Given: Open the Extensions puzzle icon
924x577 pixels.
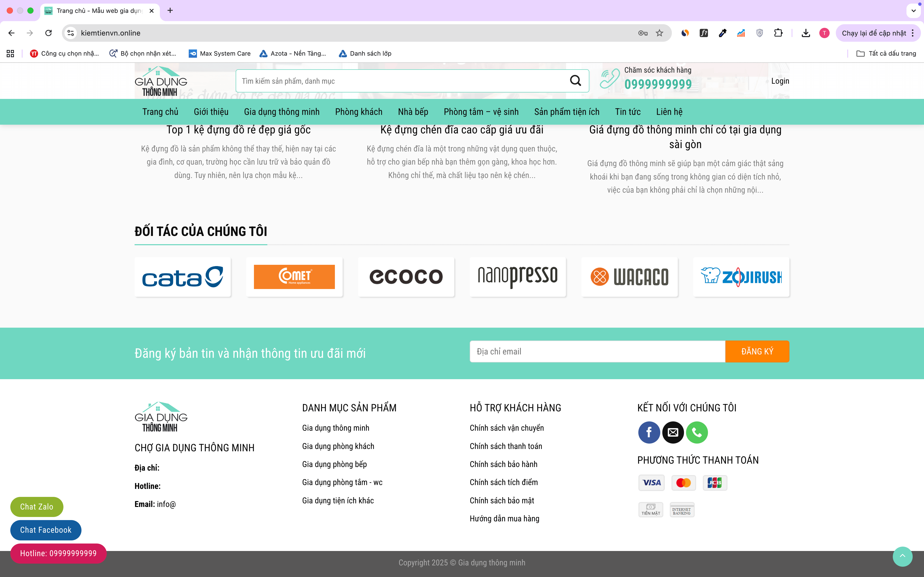Looking at the screenshot, I should (x=778, y=33).
